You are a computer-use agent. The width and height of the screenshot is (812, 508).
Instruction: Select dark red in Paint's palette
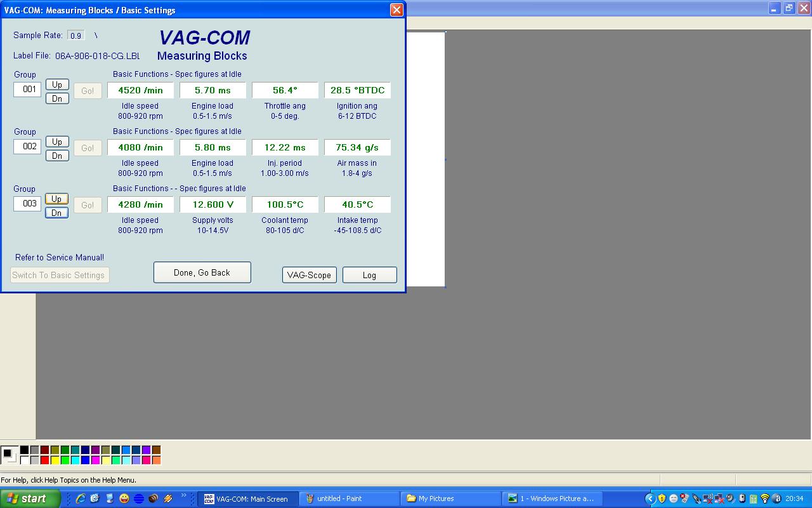coord(44,450)
